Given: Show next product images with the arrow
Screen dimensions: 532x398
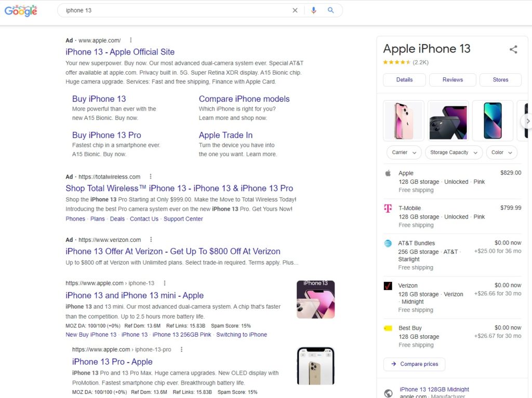Looking at the screenshot, I should tap(527, 121).
